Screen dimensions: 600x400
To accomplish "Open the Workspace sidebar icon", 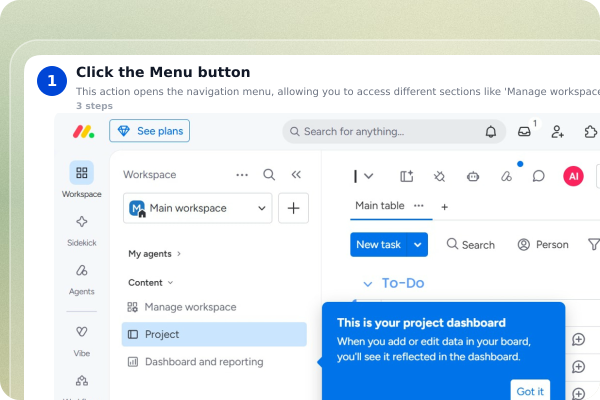I will pyautogui.click(x=82, y=173).
